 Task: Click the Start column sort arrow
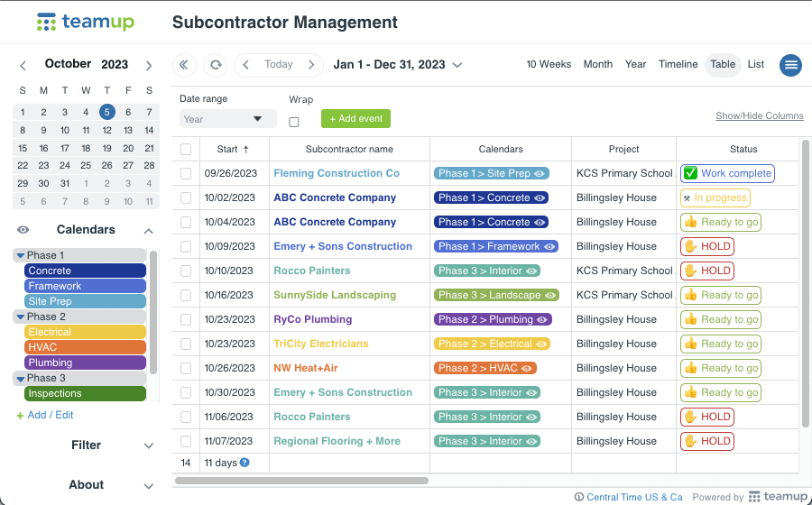coord(246,149)
